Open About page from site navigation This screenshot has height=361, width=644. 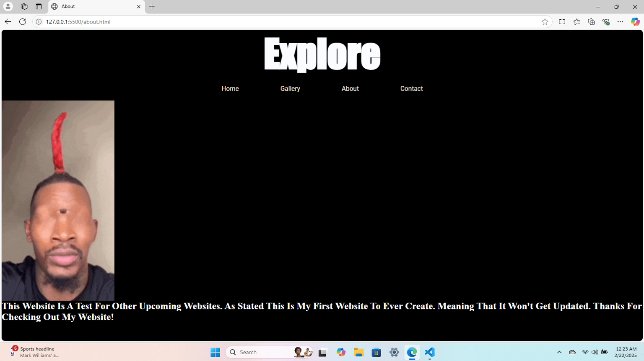350,89
